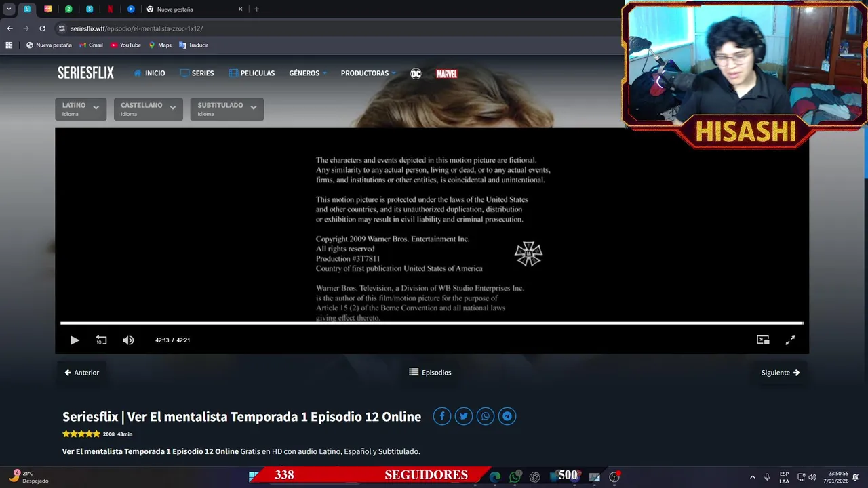The height and width of the screenshot is (488, 868).
Task: Rate with the five-star rating
Action: pos(81,434)
